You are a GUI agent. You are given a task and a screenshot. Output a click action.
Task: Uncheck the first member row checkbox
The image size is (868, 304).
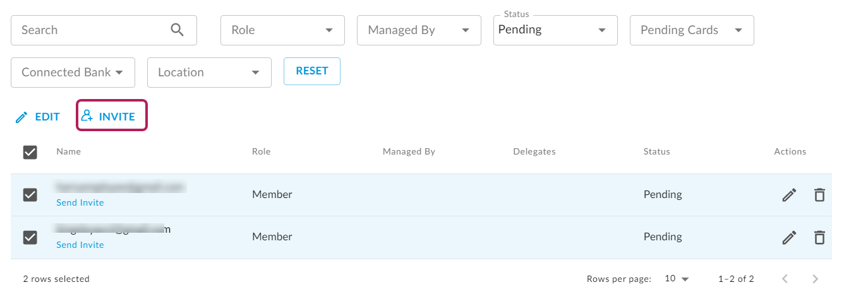30,195
